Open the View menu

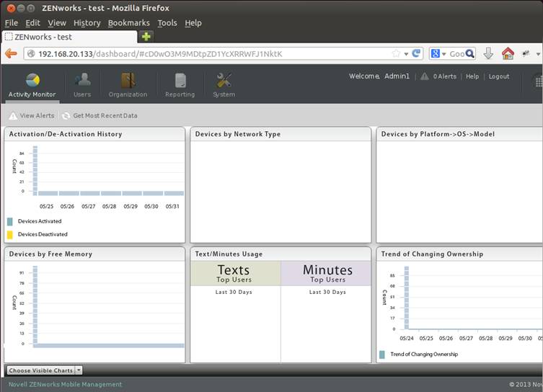(57, 23)
